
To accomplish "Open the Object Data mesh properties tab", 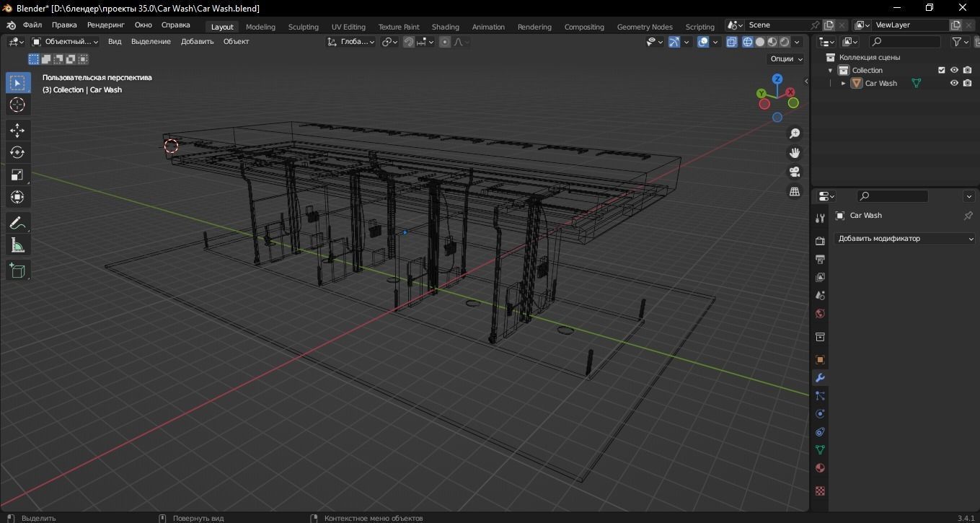I will click(x=820, y=449).
